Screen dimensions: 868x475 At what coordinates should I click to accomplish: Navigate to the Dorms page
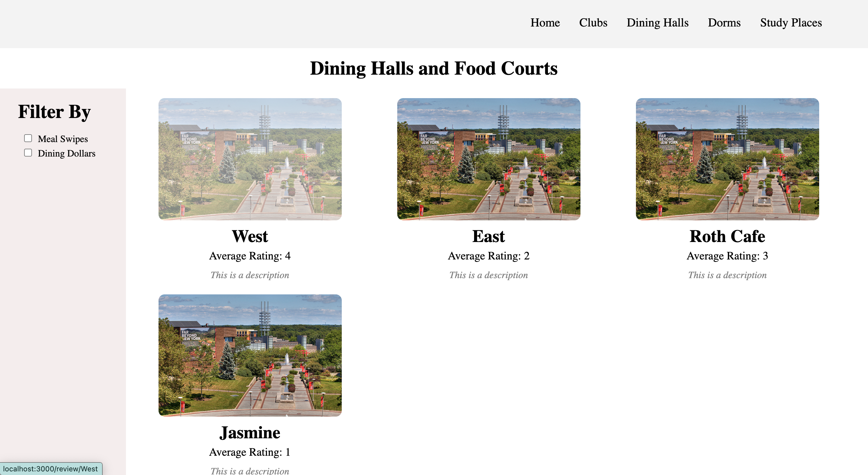pyautogui.click(x=724, y=23)
